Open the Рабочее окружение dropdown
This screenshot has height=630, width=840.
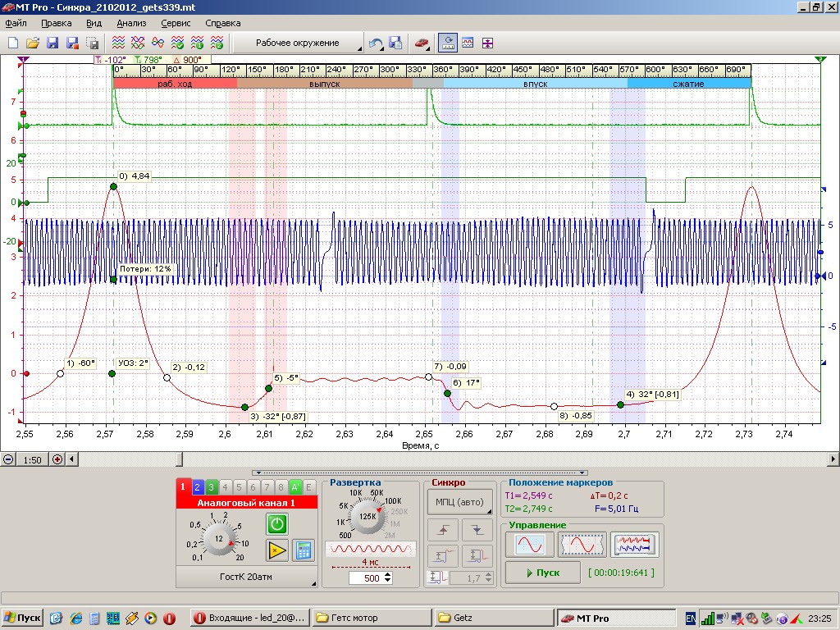299,43
